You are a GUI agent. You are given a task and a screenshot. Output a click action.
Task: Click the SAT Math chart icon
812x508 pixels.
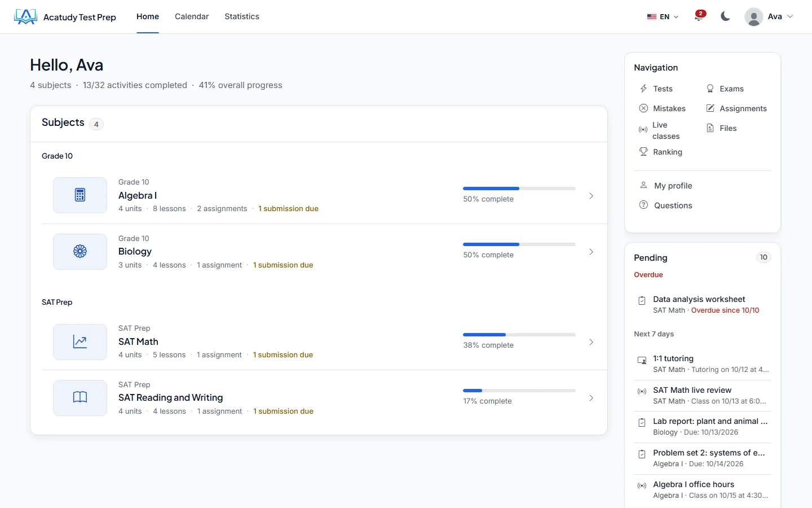point(80,341)
